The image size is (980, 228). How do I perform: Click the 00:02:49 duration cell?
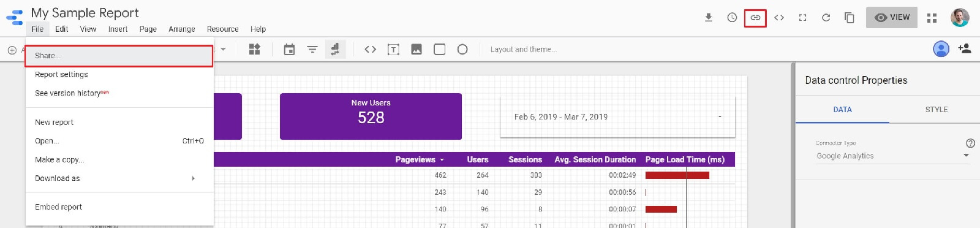click(622, 175)
